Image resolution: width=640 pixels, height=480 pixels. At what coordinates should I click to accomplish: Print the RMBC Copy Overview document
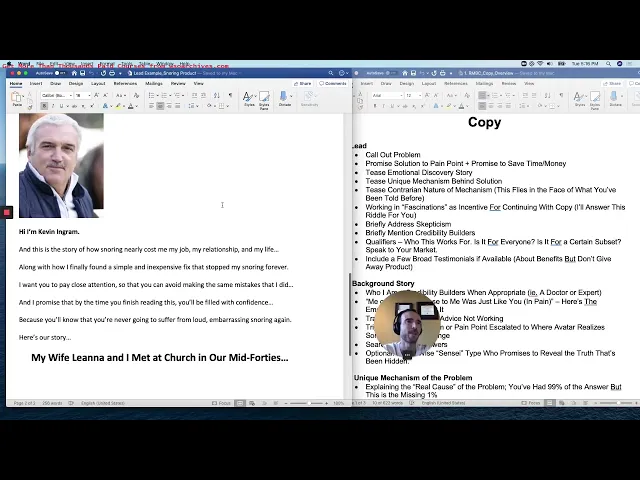click(442, 73)
